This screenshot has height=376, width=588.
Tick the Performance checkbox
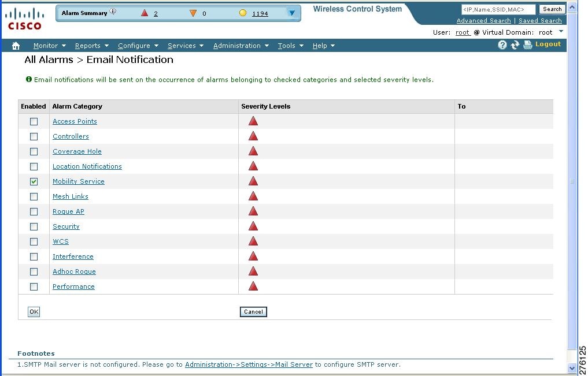[x=34, y=286]
